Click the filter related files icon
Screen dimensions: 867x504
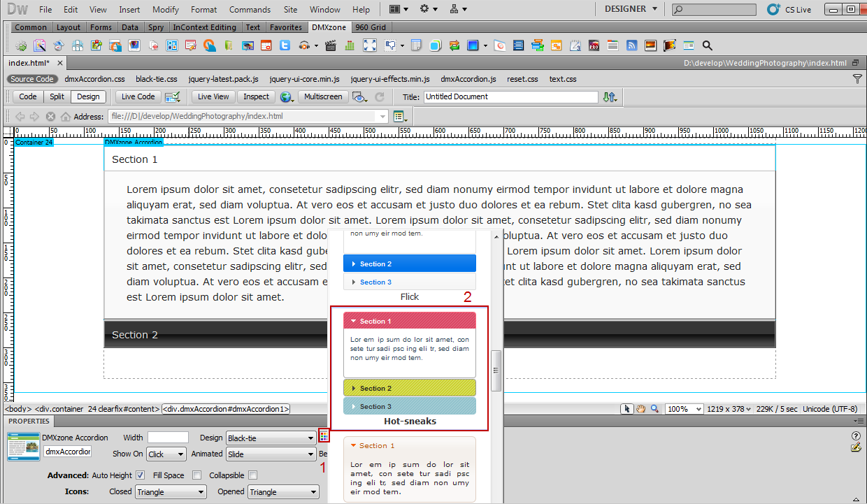point(857,79)
